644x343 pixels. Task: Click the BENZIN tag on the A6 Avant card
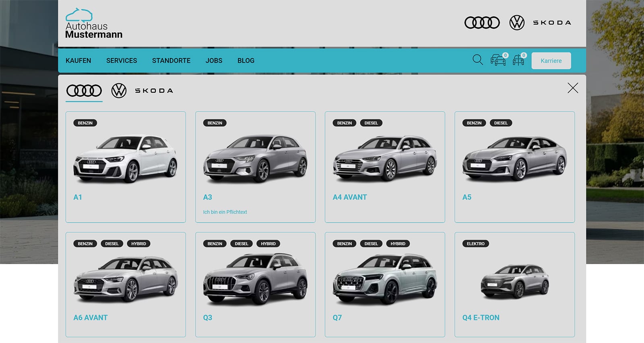pos(85,244)
